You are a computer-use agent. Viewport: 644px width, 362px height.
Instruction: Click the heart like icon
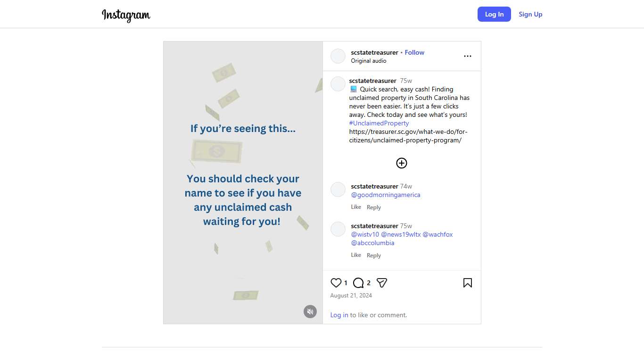pyautogui.click(x=336, y=283)
